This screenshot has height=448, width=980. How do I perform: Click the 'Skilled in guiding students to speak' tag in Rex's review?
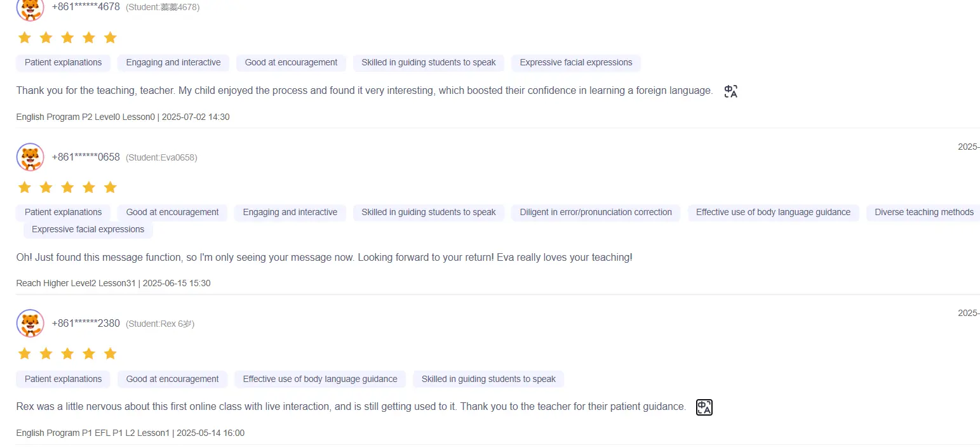488,379
